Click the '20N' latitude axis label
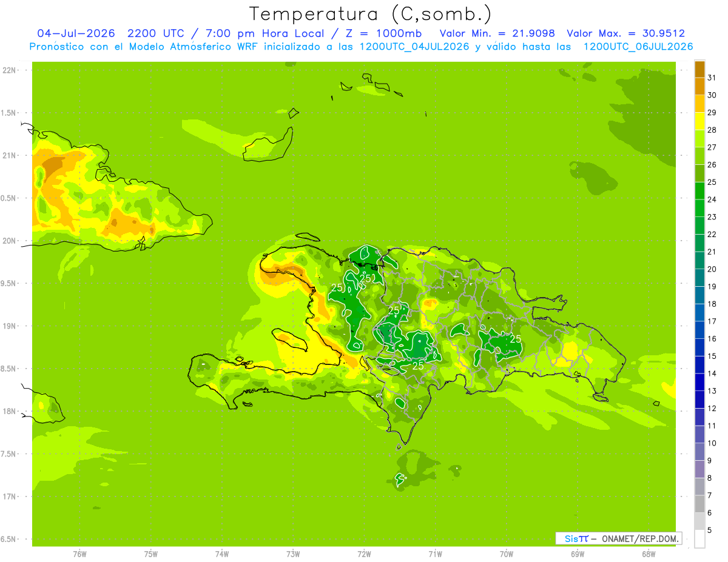 (x=8, y=241)
